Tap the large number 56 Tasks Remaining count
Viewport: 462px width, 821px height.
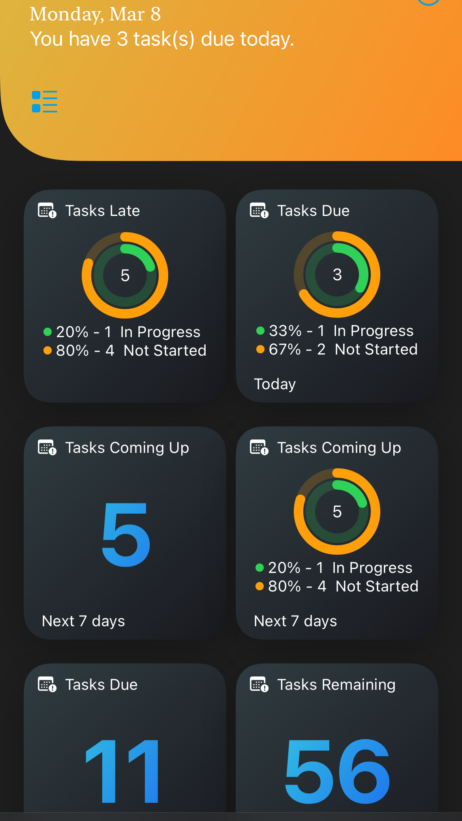click(337, 771)
